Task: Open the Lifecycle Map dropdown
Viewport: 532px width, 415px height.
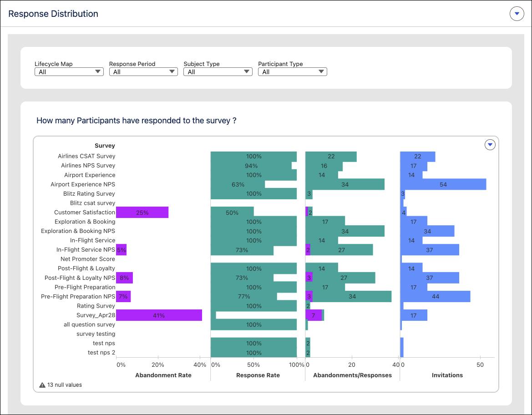Action: pyautogui.click(x=69, y=71)
